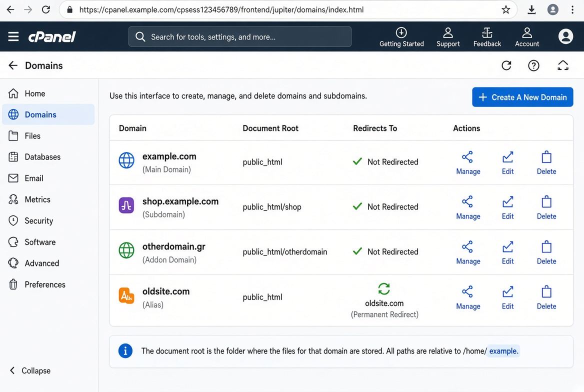Open Preferences in the sidebar

(48, 284)
